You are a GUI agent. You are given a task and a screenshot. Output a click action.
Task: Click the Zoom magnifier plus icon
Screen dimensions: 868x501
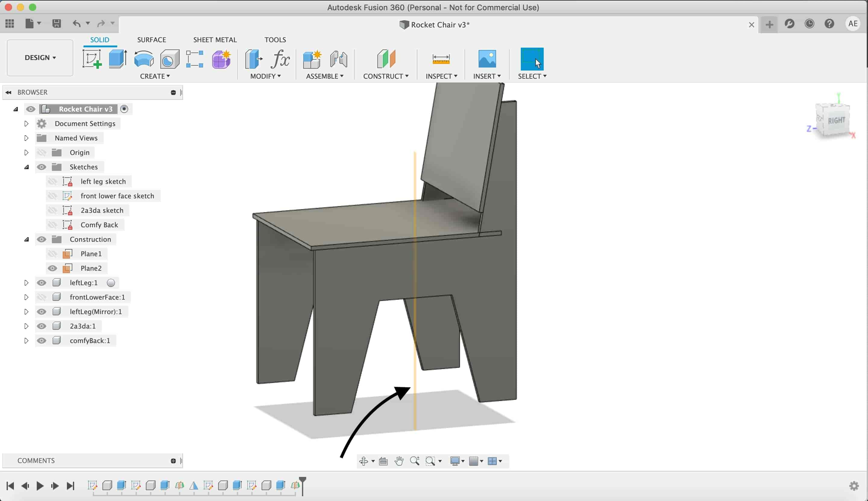click(415, 461)
